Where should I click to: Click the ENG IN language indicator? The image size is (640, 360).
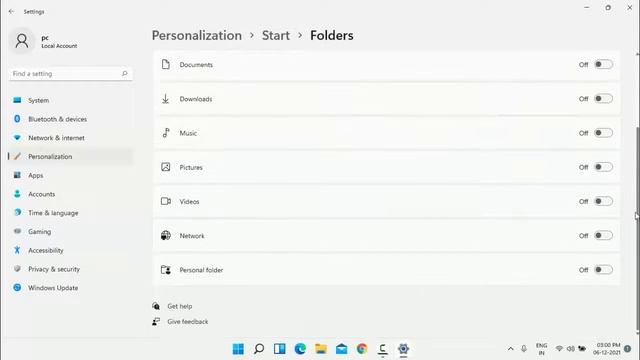[x=542, y=349]
